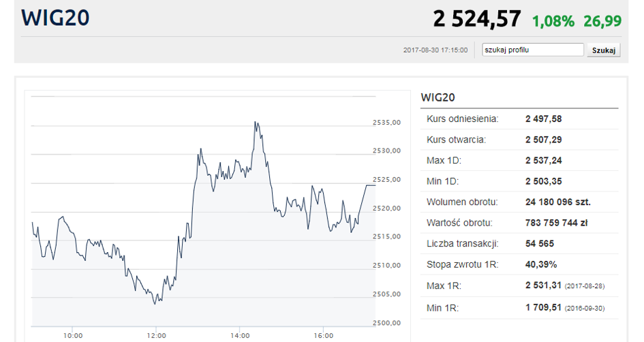This screenshot has height=342, width=644.
Task: Click the 2535,00 label on chart price axis
Action: tap(386, 123)
